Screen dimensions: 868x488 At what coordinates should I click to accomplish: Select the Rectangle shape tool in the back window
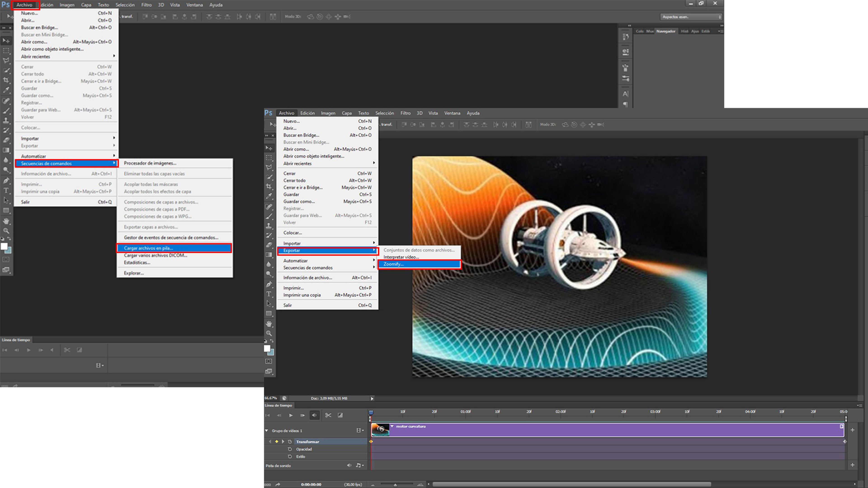pos(6,210)
